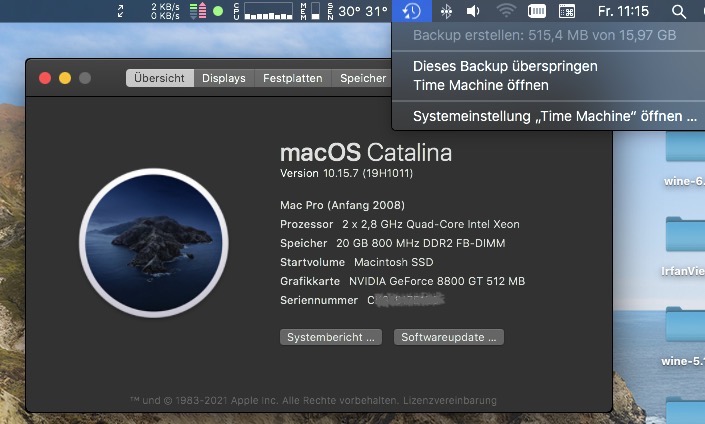This screenshot has width=705, height=424.
Task: Click the Seriennummer label
Action: click(319, 300)
